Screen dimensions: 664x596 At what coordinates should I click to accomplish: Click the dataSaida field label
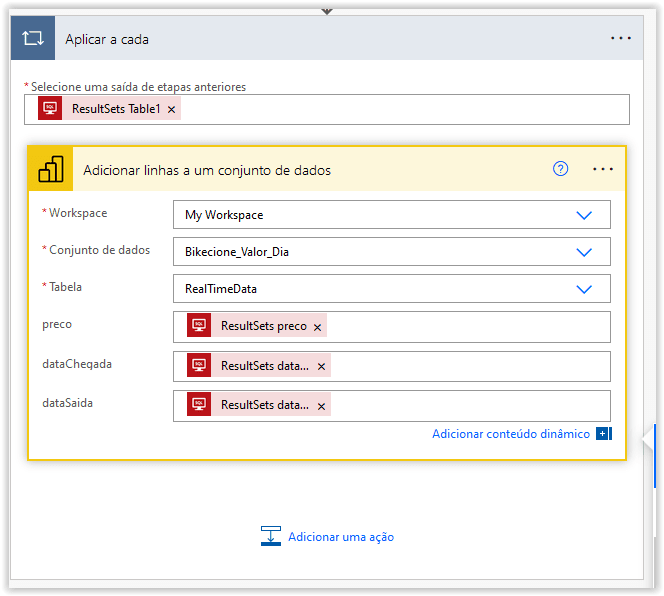pos(67,403)
